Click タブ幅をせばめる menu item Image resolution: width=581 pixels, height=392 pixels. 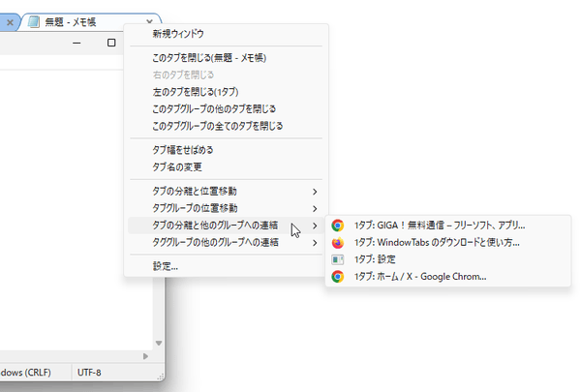[183, 150]
